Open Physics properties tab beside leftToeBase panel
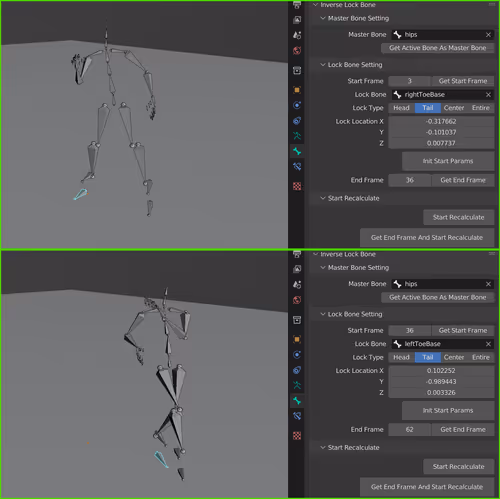This screenshot has height=499, width=500. (x=297, y=355)
